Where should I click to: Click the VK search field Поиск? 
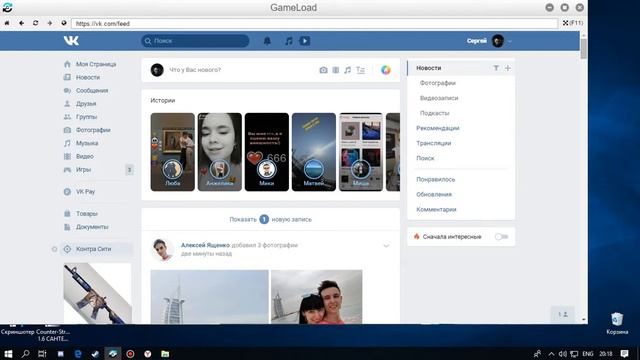click(x=195, y=41)
